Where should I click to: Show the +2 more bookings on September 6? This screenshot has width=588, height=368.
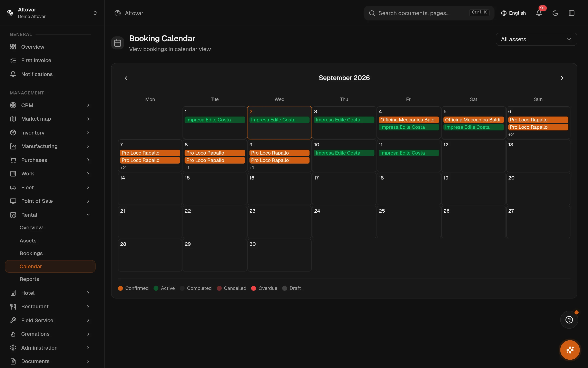click(x=511, y=134)
